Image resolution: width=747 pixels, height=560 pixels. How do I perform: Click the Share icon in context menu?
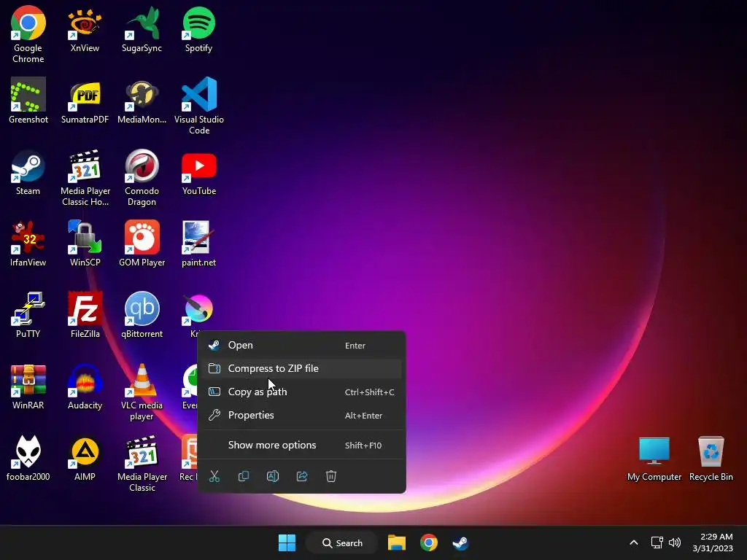click(x=302, y=476)
